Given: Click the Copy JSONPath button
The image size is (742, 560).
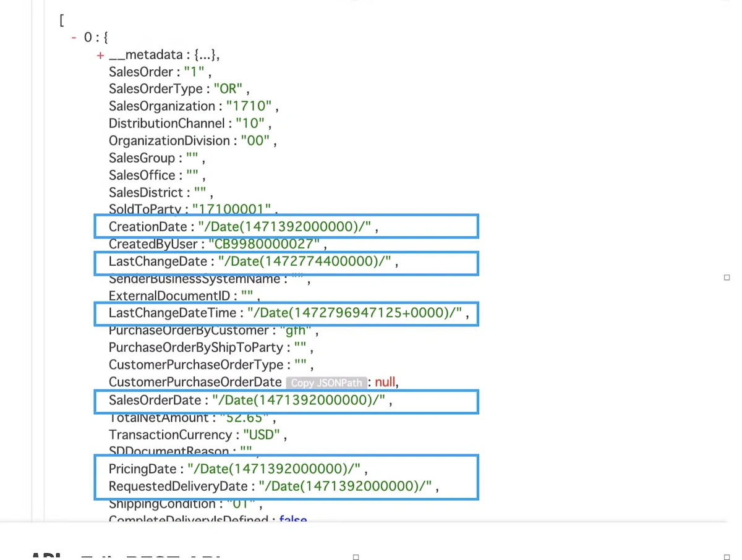Looking at the screenshot, I should tap(326, 383).
